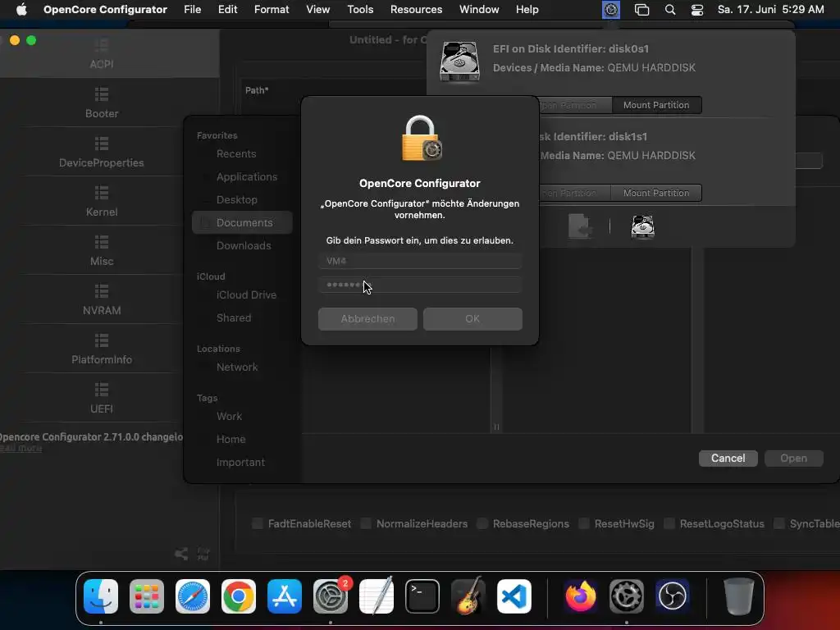Open the NVRAM section in sidebar
This screenshot has height=630, width=840.
[x=101, y=300]
